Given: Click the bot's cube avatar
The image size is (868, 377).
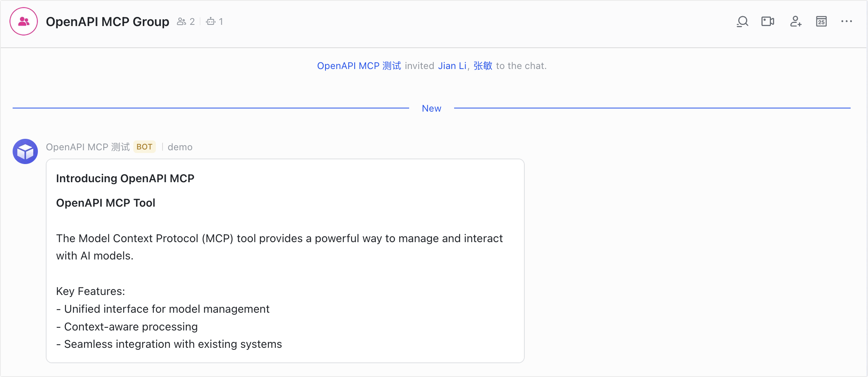Looking at the screenshot, I should click(x=25, y=151).
